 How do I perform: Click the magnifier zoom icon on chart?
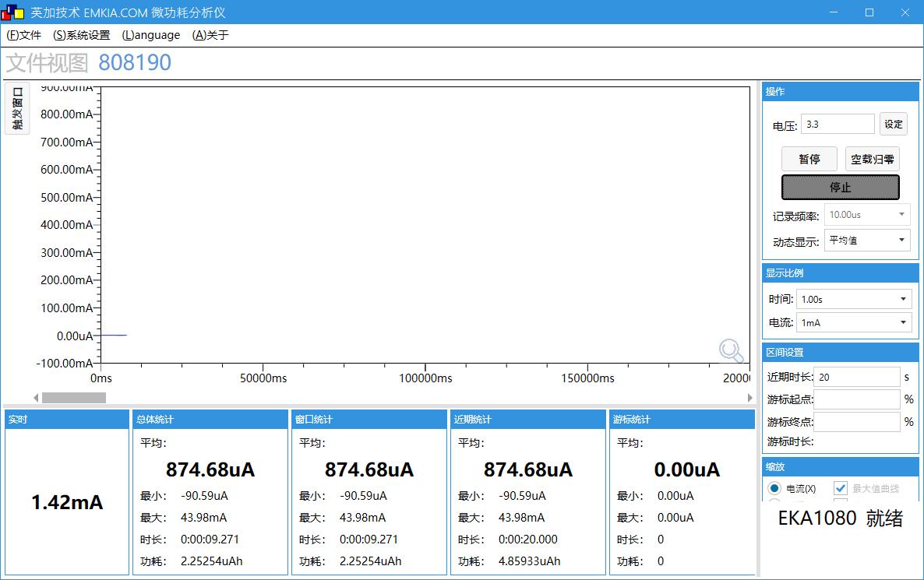click(x=731, y=351)
